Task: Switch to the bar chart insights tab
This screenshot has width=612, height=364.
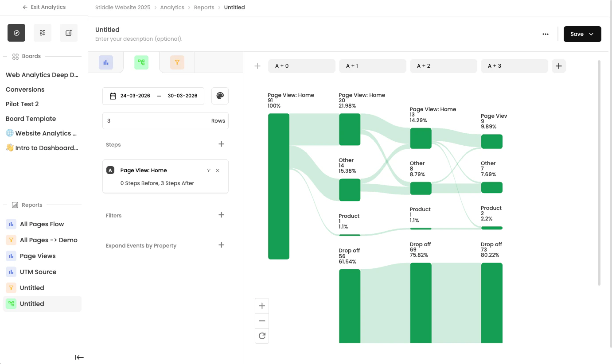Action: point(106,62)
